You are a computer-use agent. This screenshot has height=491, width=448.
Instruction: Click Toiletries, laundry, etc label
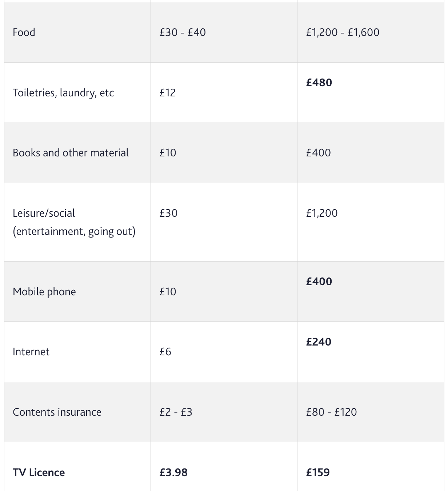(x=63, y=93)
